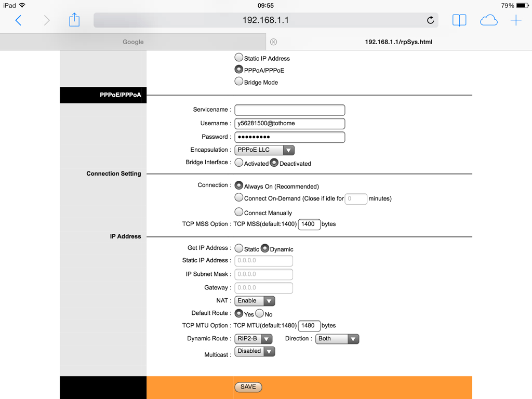The image size is (532, 399).
Task: Open the Direction Both dropdown
Action: tap(337, 339)
